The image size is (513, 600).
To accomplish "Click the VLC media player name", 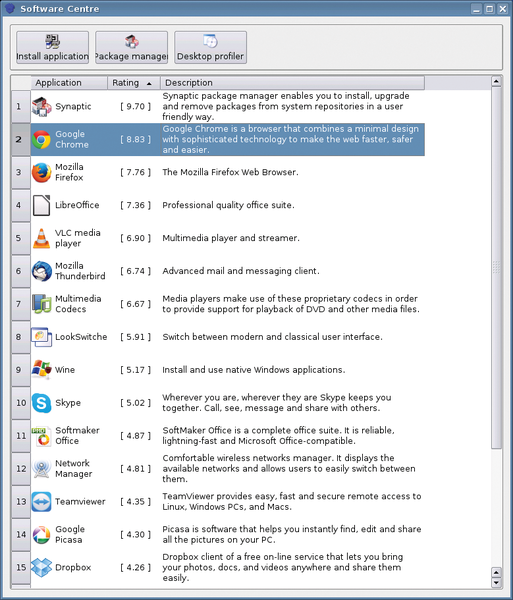I will pyautogui.click(x=78, y=238).
